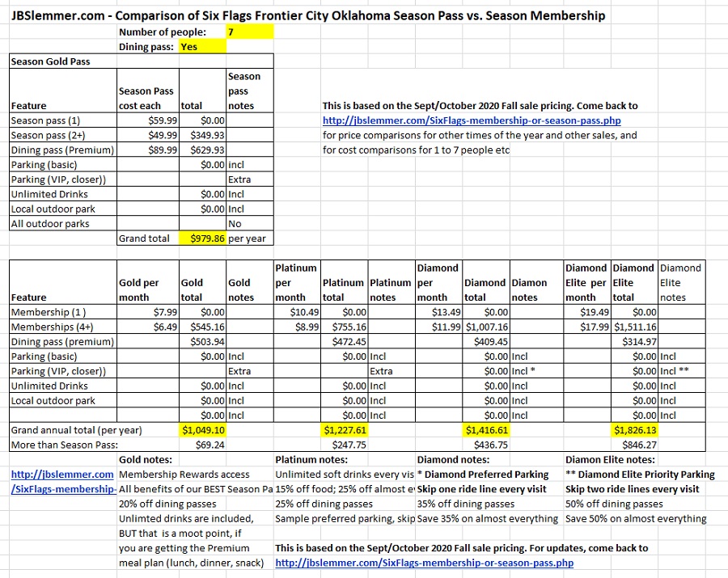728x578 pixels.
Task: Select the $503.94 Gold dining pass total
Action: pos(203,342)
